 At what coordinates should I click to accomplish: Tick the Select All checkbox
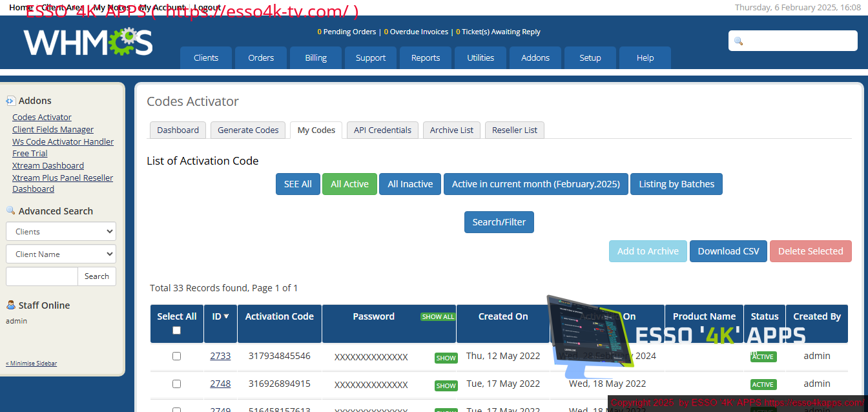coord(176,331)
